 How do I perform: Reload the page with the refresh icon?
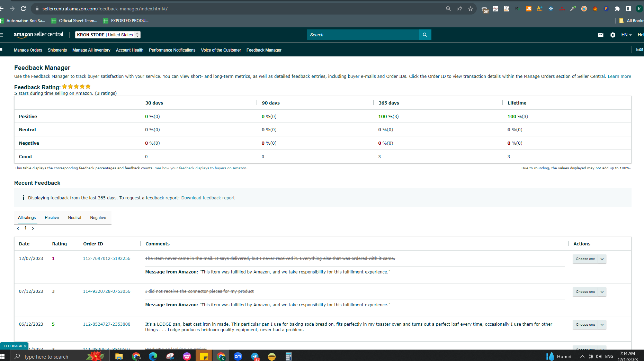click(23, 9)
